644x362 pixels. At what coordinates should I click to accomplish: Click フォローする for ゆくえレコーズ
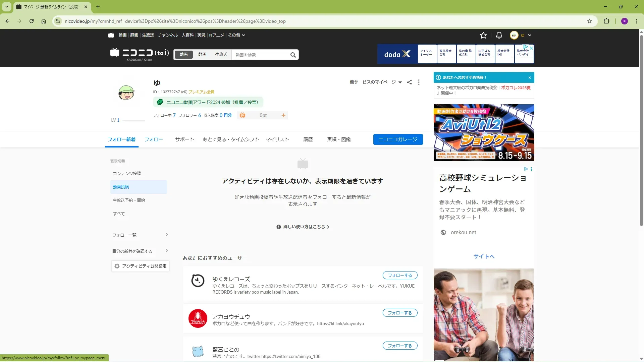(400, 276)
